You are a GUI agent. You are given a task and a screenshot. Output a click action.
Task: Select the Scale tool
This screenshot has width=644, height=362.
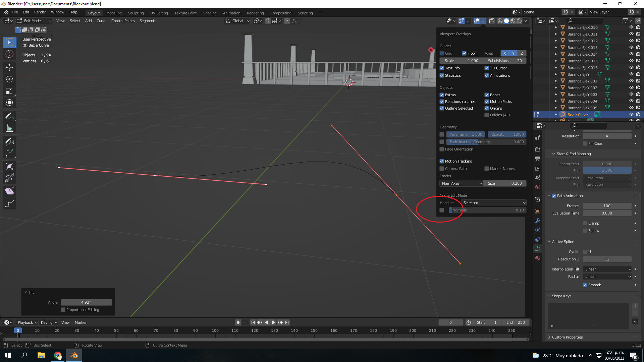pos(9,91)
